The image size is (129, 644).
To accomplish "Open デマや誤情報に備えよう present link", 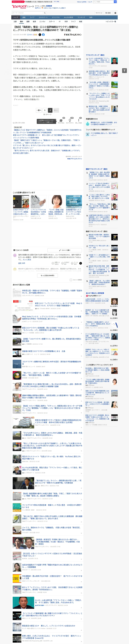I will [x=104, y=134].
